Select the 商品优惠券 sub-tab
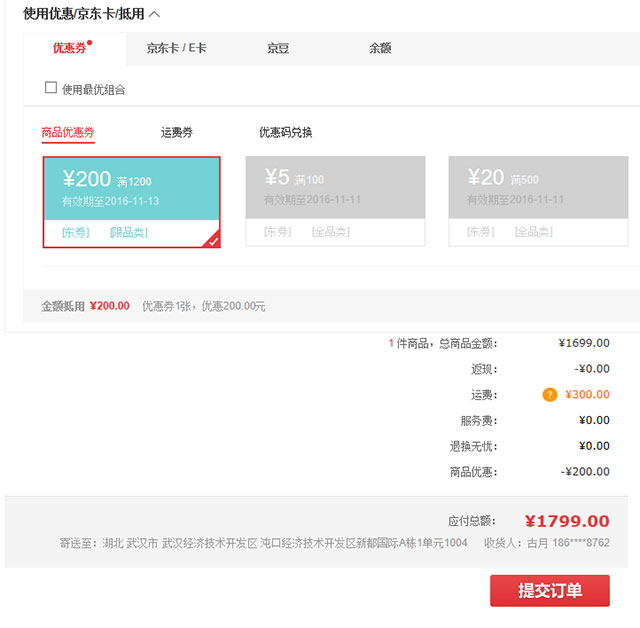The width and height of the screenshot is (640, 628). [68, 132]
